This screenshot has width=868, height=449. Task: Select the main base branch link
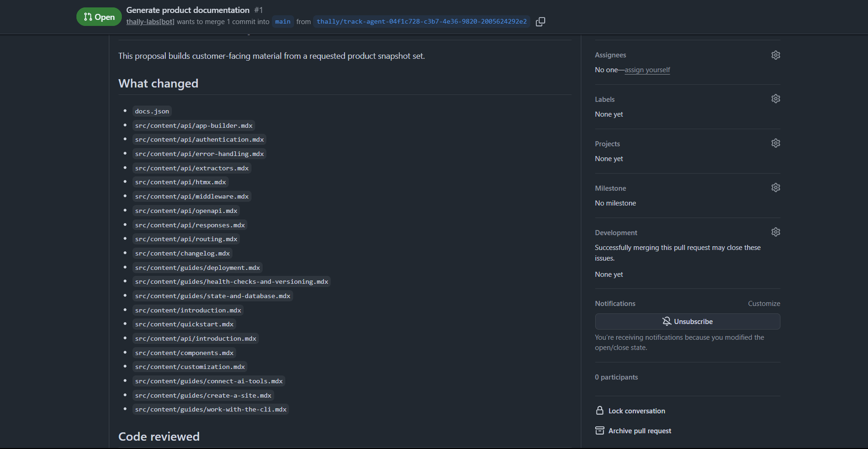[283, 22]
